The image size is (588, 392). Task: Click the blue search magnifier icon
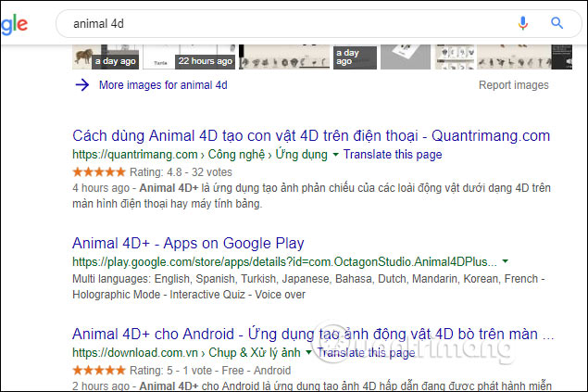[557, 23]
